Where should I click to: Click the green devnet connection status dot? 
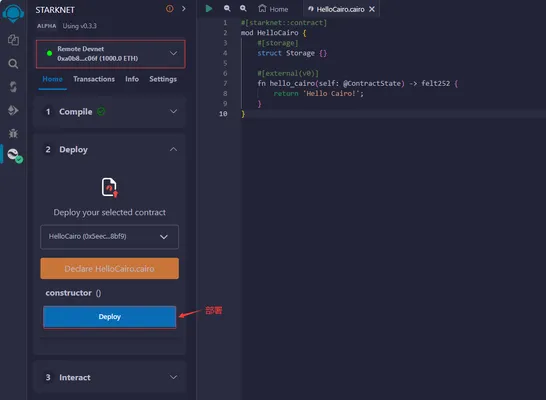(x=49, y=53)
